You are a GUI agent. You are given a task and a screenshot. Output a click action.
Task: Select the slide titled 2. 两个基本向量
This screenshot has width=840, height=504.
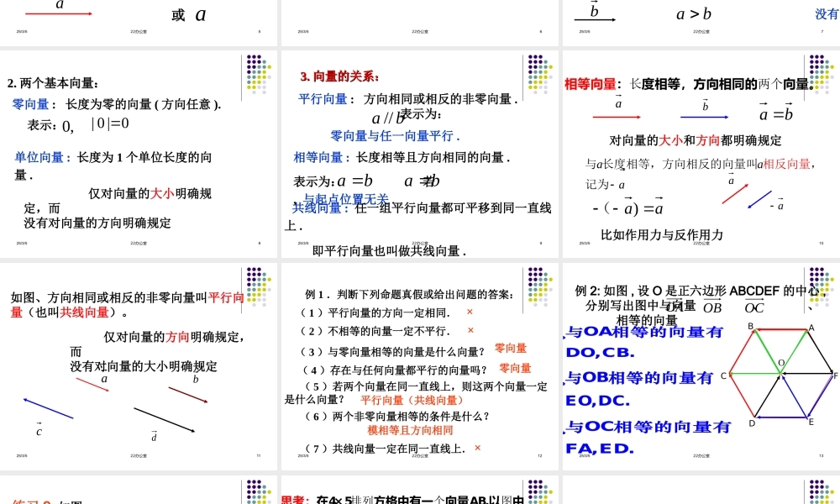pyautogui.click(x=139, y=154)
